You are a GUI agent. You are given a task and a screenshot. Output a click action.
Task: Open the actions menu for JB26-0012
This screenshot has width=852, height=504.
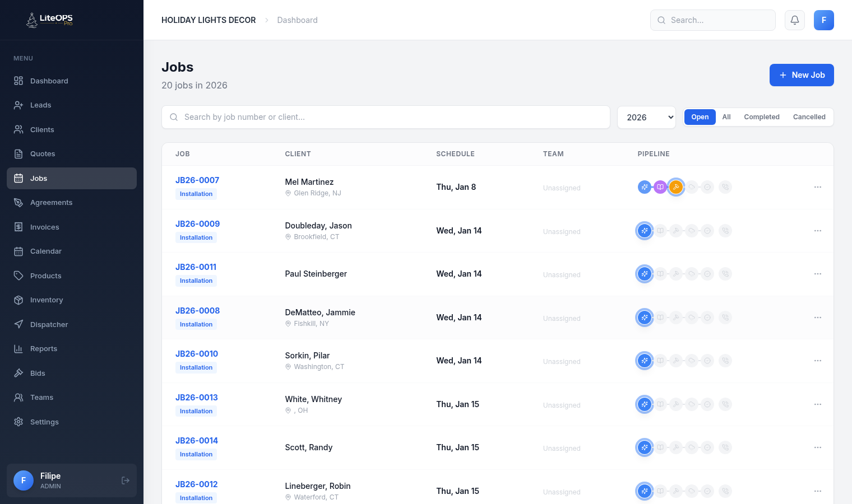818,491
